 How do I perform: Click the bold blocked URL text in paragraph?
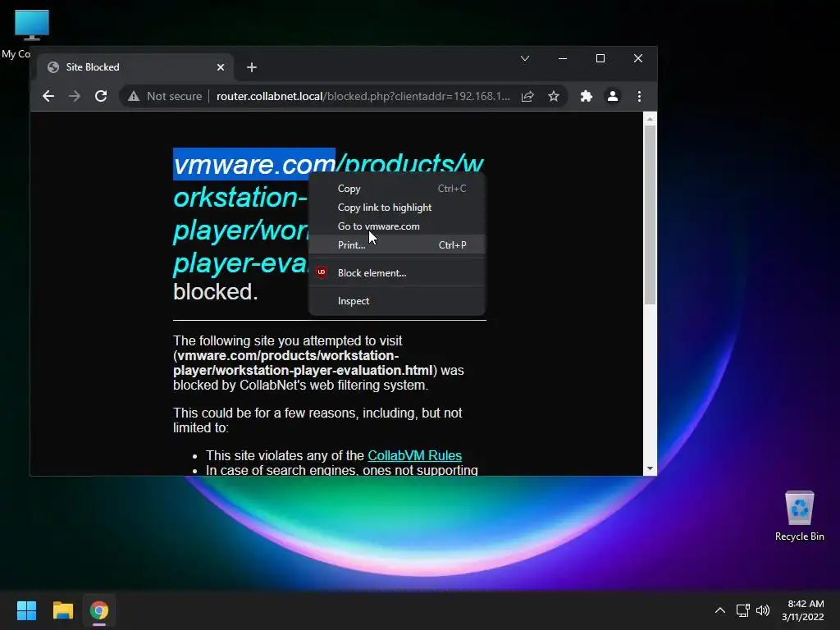pos(303,363)
